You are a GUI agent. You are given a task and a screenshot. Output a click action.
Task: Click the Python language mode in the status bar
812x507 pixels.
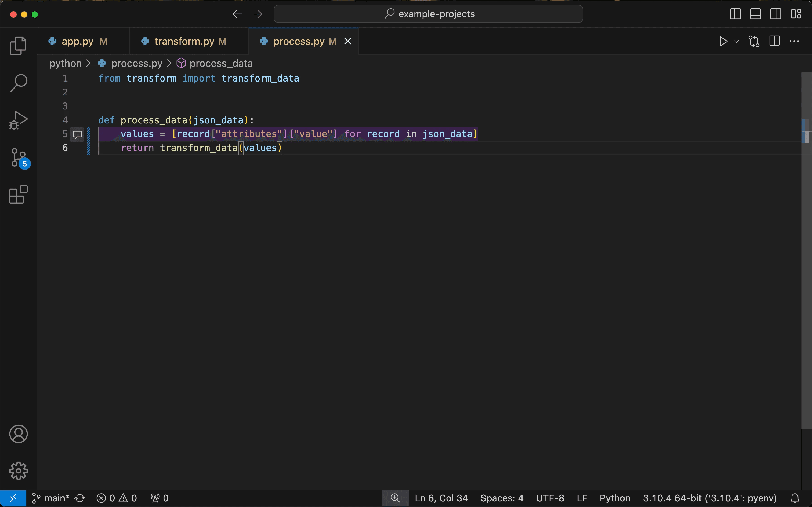tap(615, 498)
